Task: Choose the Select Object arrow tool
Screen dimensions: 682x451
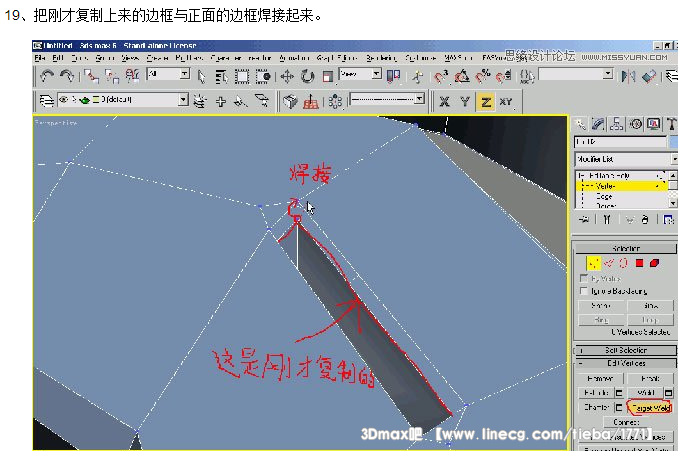Action: coord(201,77)
